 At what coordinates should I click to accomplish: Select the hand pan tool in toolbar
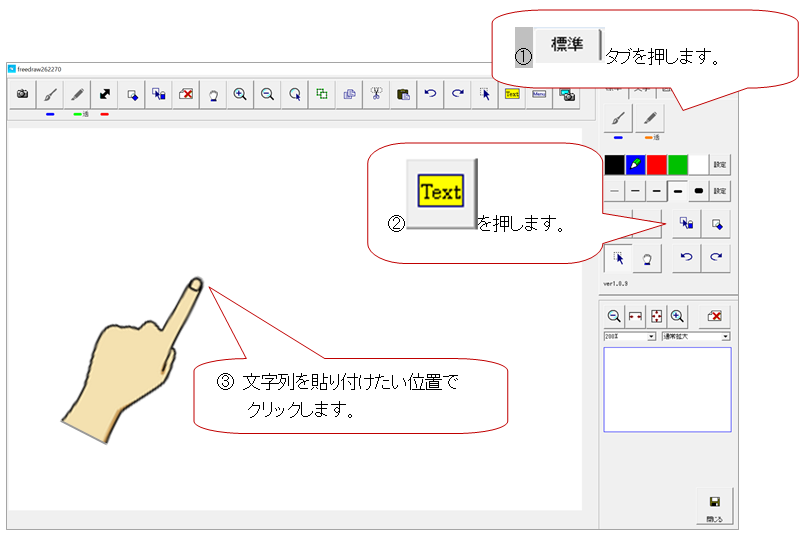pos(213,94)
